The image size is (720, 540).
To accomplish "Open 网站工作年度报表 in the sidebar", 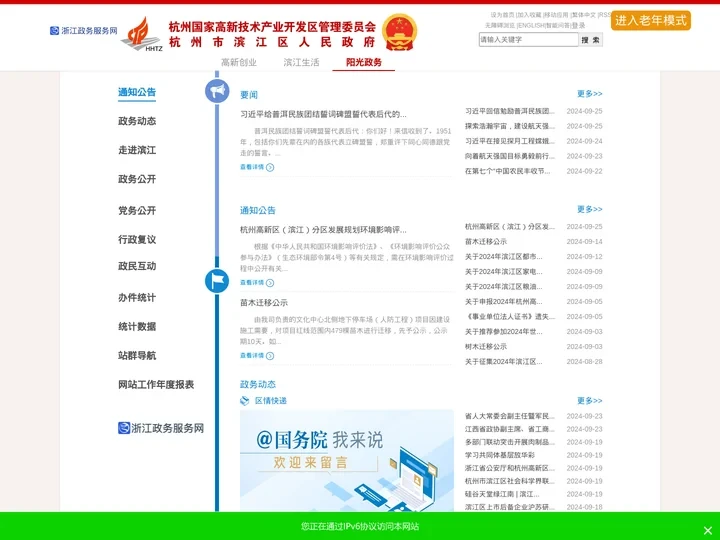I will click(x=156, y=384).
